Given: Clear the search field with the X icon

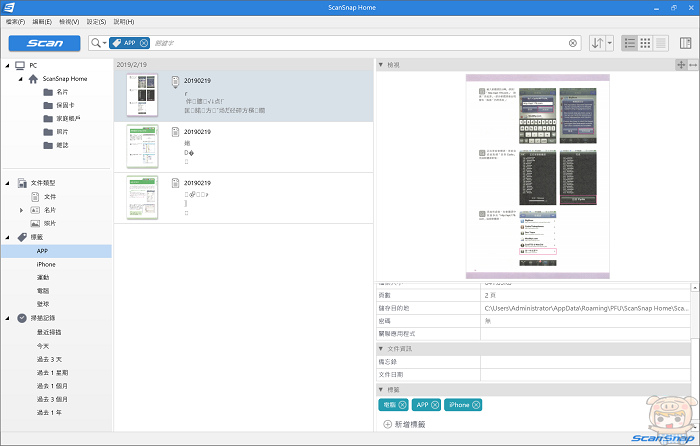Looking at the screenshot, I should click(x=573, y=43).
